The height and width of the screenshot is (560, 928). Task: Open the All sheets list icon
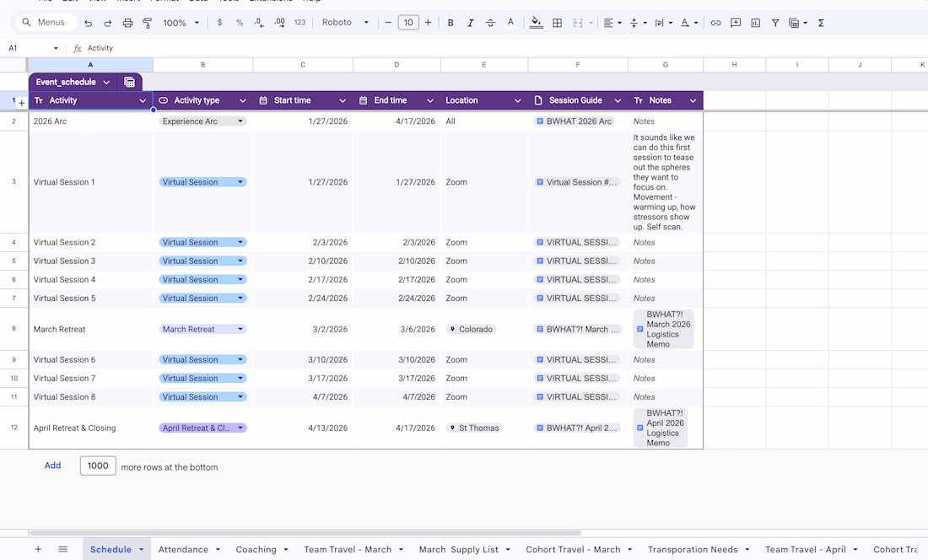point(62,549)
